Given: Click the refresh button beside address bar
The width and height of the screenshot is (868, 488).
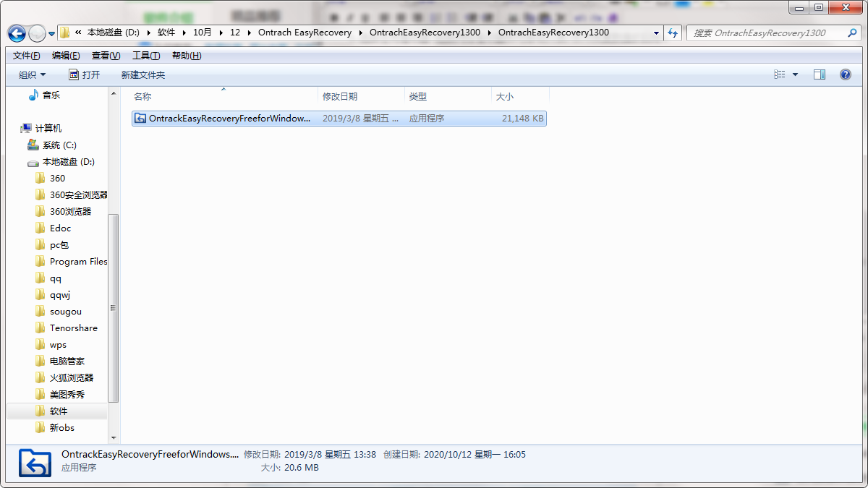Looking at the screenshot, I should (673, 33).
